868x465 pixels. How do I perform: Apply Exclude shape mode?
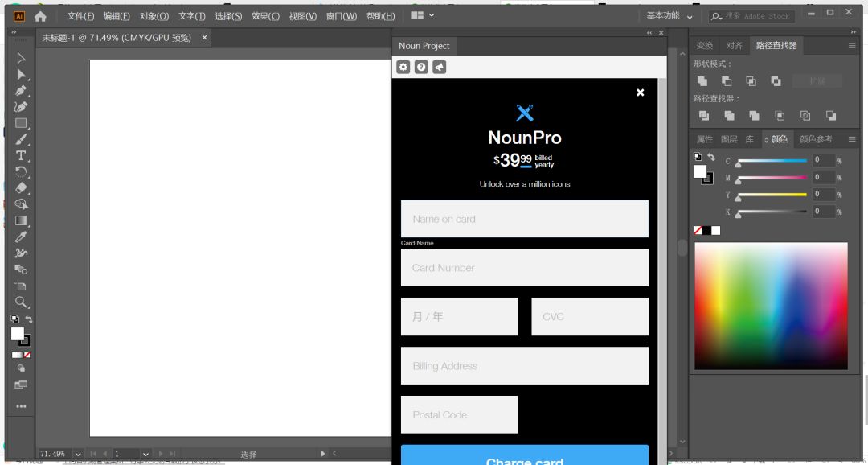pos(776,81)
